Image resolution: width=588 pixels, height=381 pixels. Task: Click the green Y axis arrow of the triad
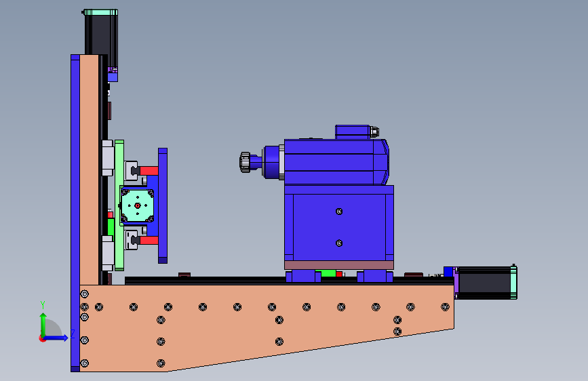pyautogui.click(x=43, y=324)
